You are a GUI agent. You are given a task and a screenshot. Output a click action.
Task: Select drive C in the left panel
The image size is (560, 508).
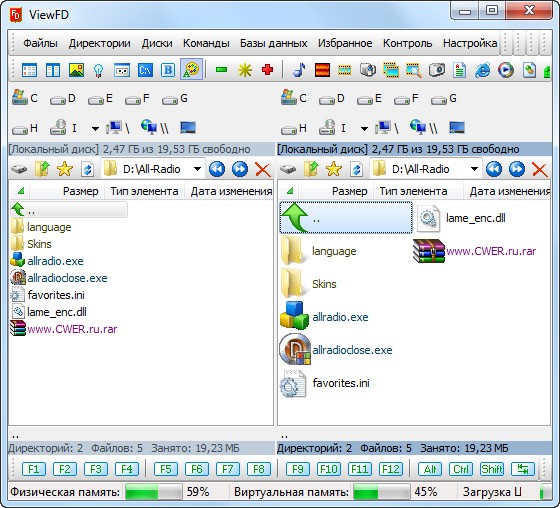[x=24, y=98]
